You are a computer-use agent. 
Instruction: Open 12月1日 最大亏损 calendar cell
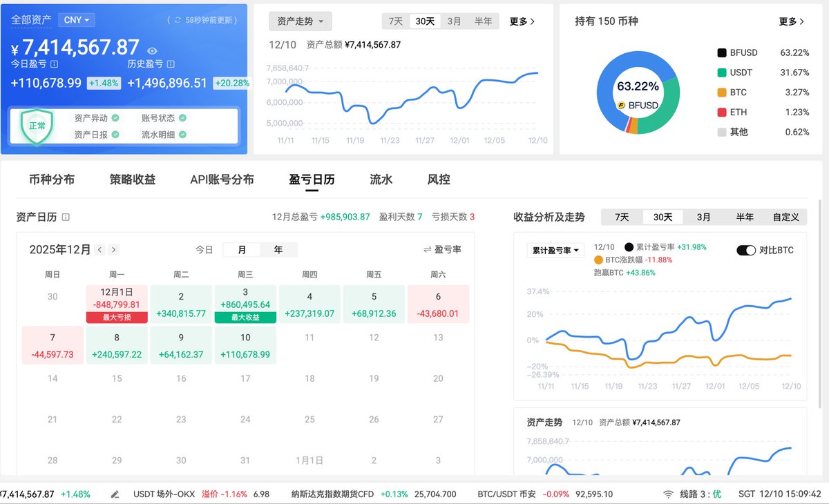coord(117,304)
